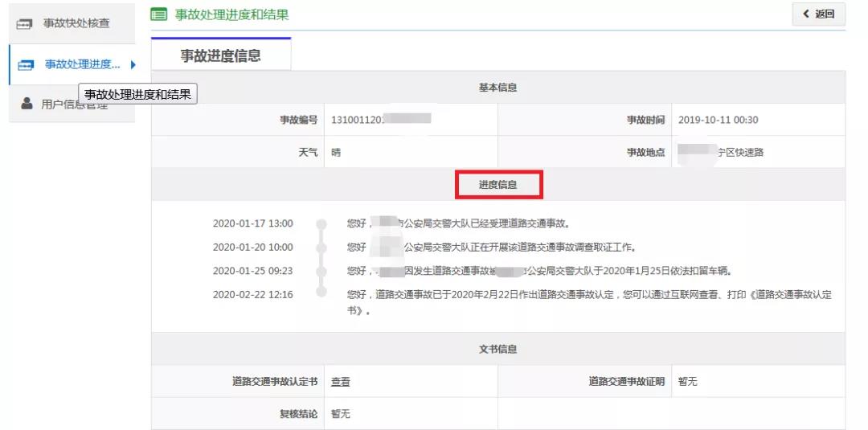Click the 道路交通事故证明 value 暂无
868x430 pixels.
pyautogui.click(x=687, y=382)
